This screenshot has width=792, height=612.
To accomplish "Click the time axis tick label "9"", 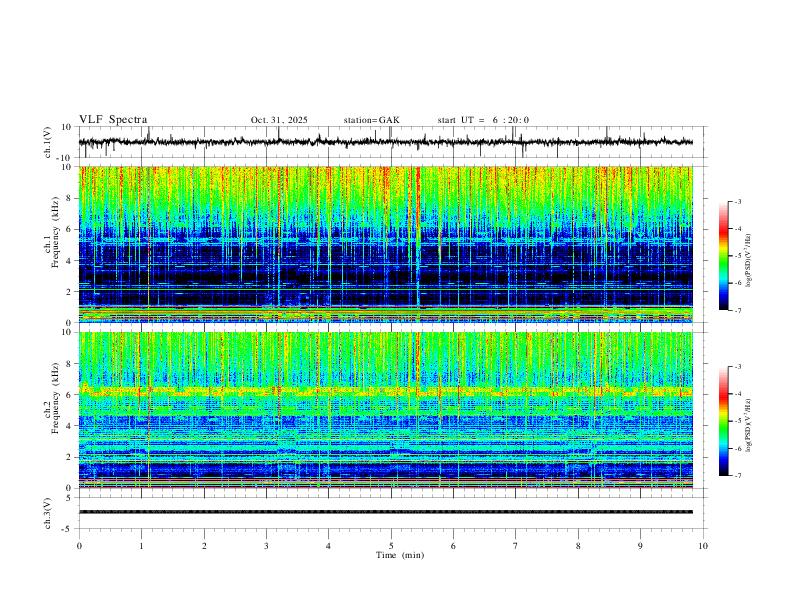I will 640,546.
